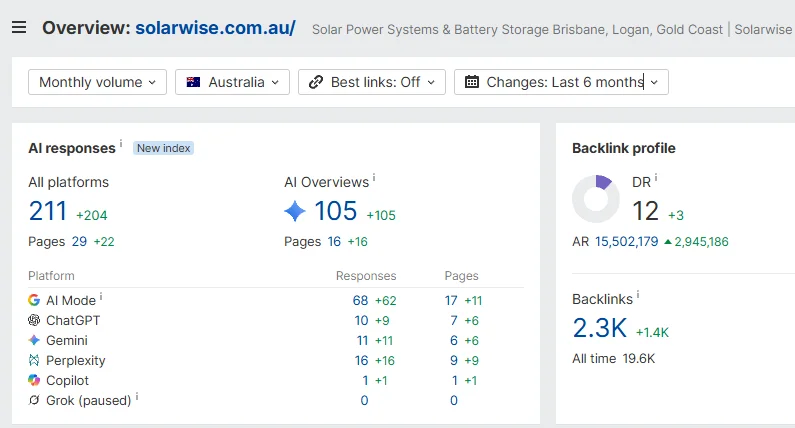795x428 pixels.
Task: Open the Perplexity responses count 16
Action: pyautogui.click(x=362, y=361)
